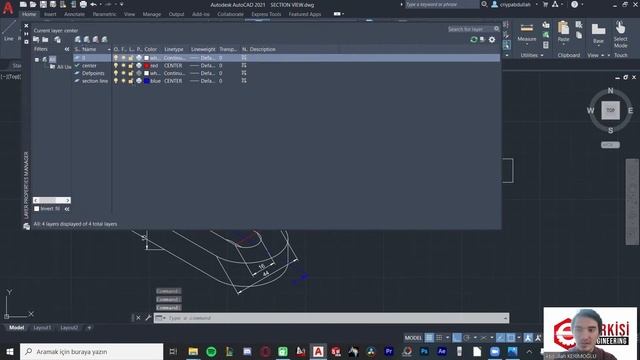
Task: Check the Invert filter checkbox
Action: (37, 209)
